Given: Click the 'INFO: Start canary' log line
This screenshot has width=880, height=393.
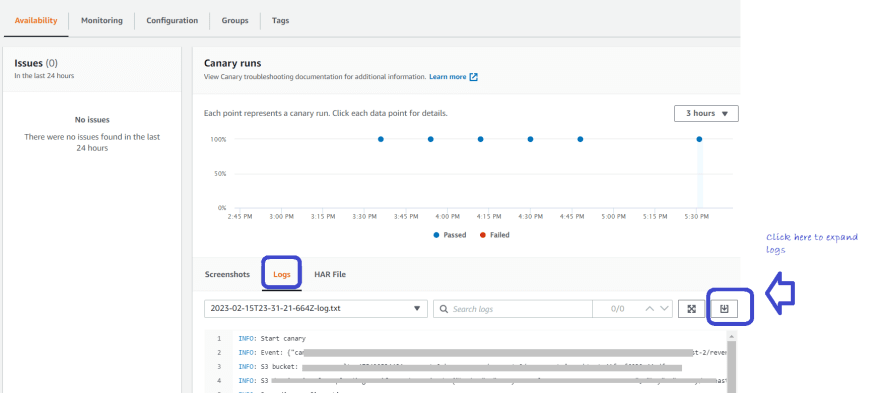Looking at the screenshot, I should pos(272,339).
